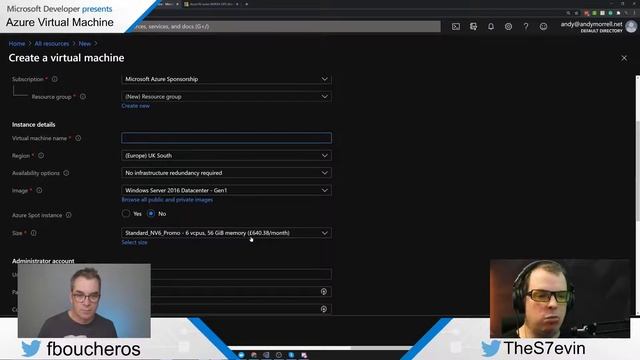The height and width of the screenshot is (360, 640).
Task: Click the Administrator account heading
Action: (x=43, y=261)
